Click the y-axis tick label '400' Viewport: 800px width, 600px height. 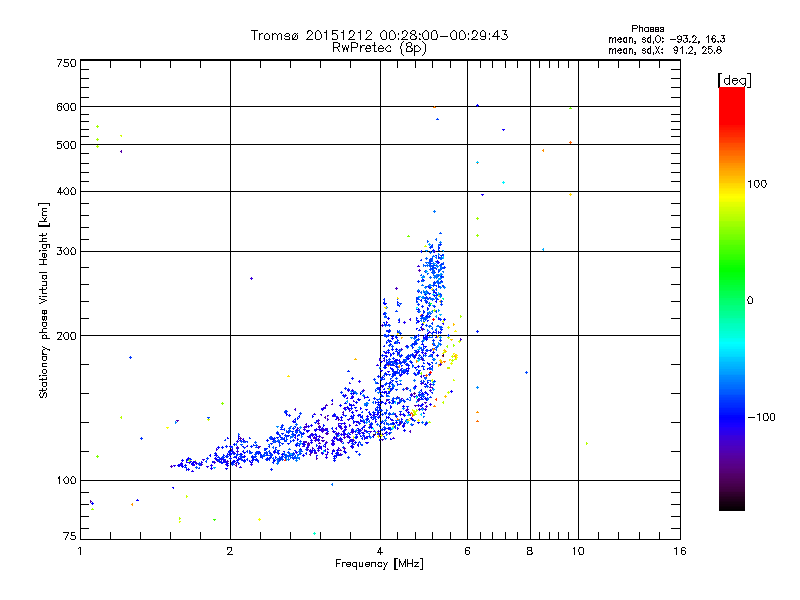coord(66,192)
